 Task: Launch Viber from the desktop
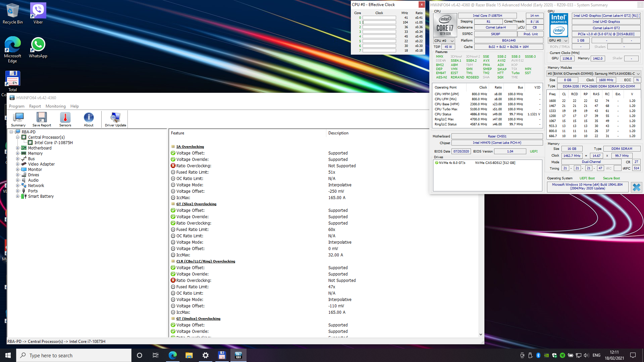[38, 14]
